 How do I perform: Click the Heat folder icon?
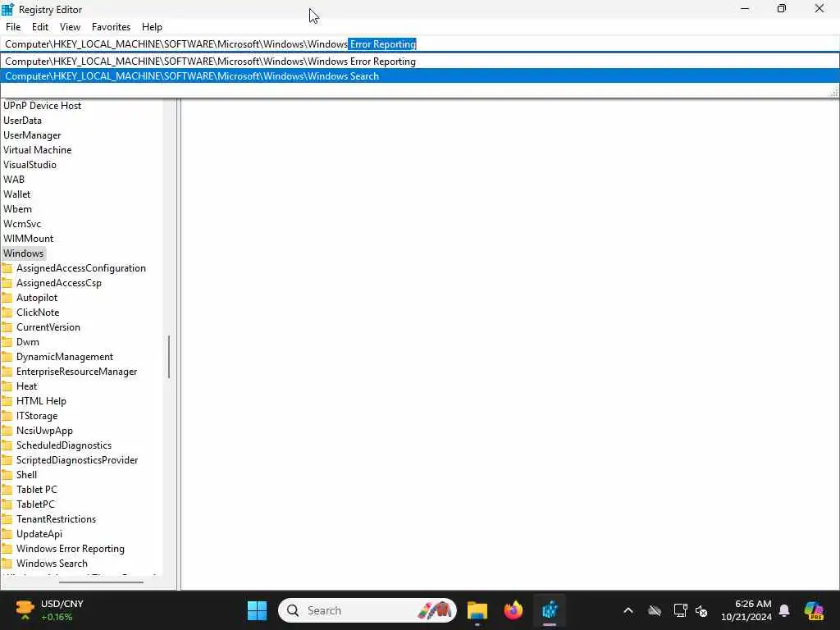[x=7, y=386]
